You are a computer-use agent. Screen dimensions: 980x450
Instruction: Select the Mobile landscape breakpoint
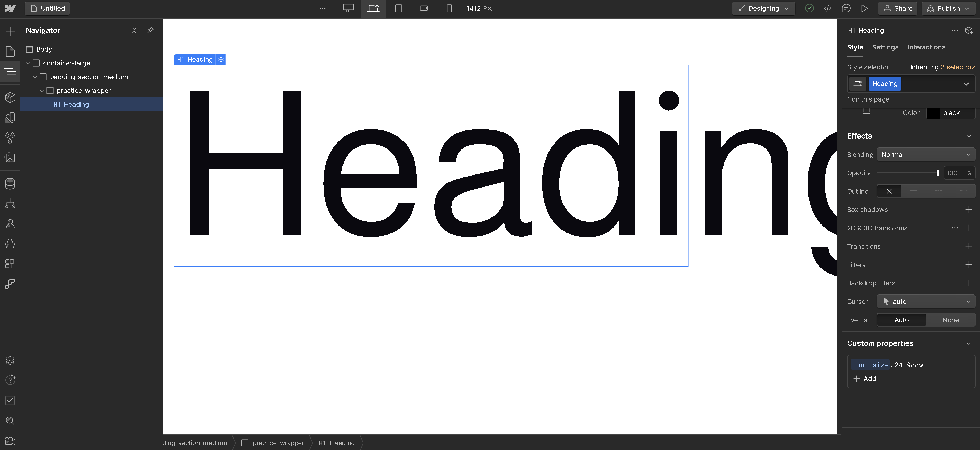coord(424,8)
